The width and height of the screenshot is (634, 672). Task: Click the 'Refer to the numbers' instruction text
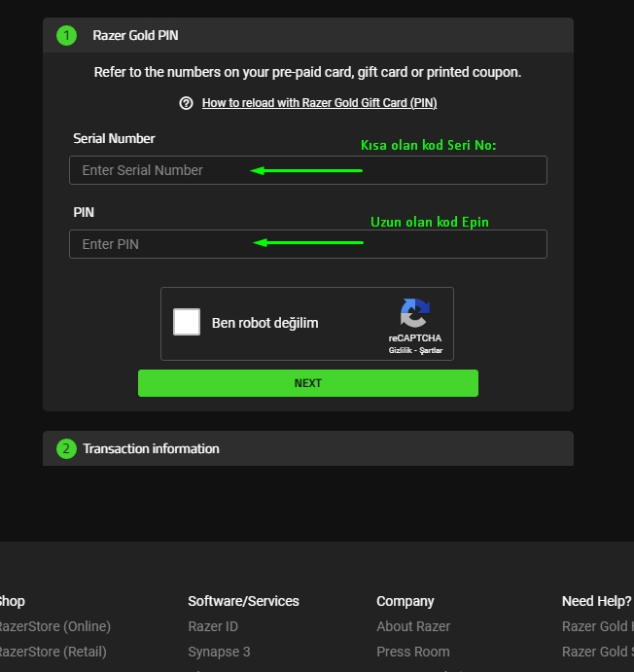tap(307, 72)
